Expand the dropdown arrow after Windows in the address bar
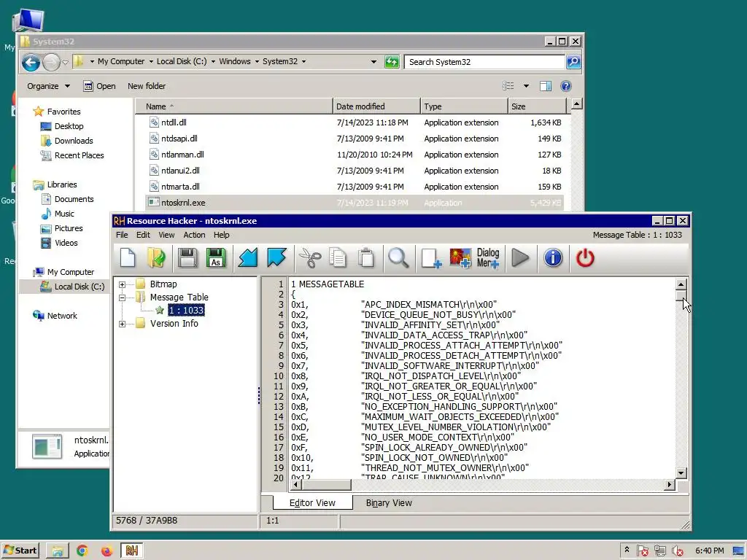747x560 pixels. tap(257, 62)
